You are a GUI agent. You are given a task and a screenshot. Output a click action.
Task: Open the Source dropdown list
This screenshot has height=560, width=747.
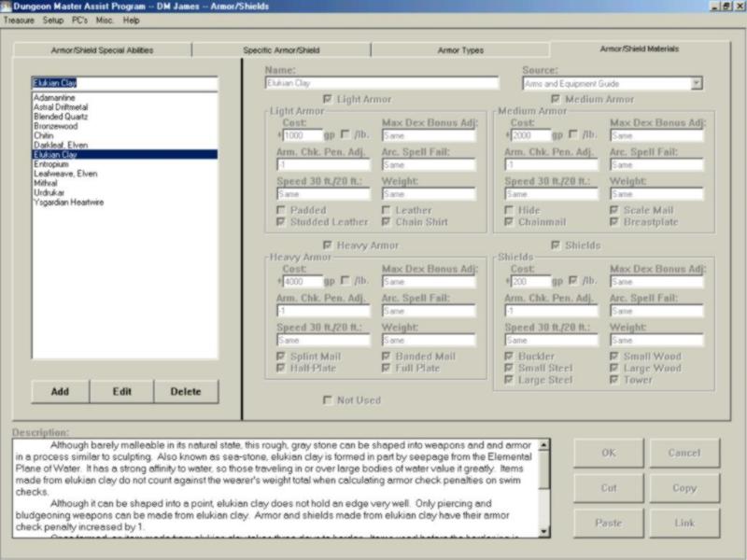pyautogui.click(x=696, y=83)
